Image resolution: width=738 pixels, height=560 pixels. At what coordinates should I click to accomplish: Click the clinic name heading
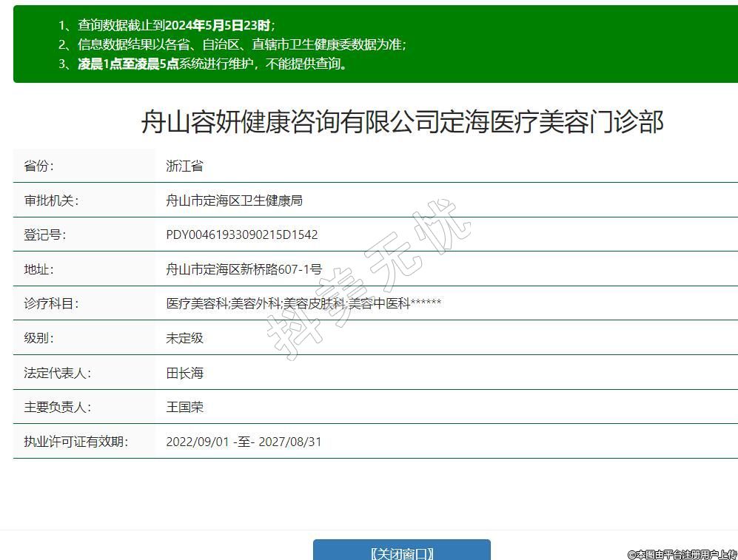(402, 122)
